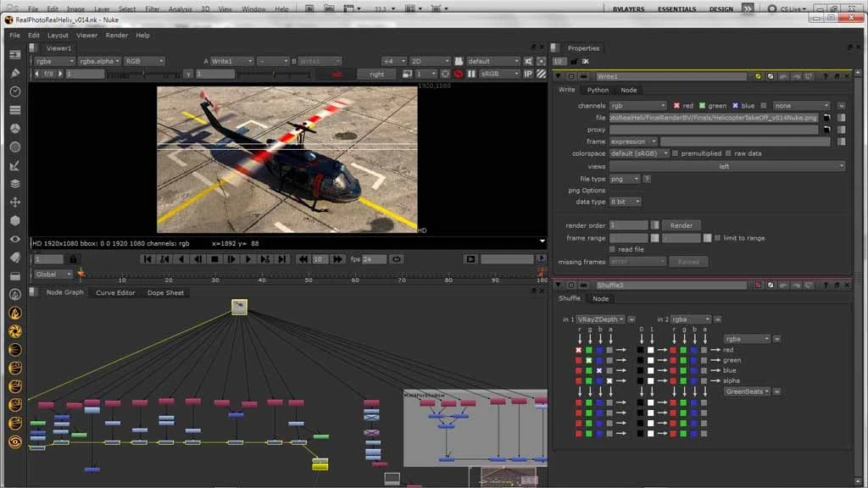Click the lock icon beside frame field

[73, 259]
